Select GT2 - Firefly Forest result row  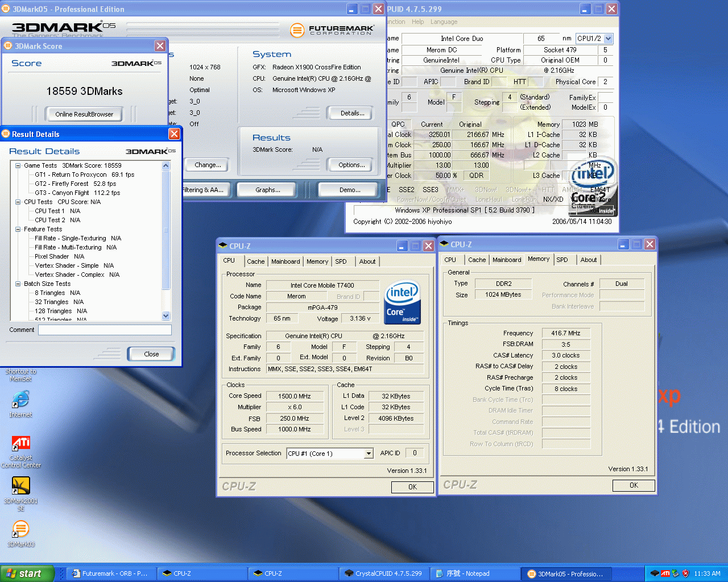tap(75, 184)
